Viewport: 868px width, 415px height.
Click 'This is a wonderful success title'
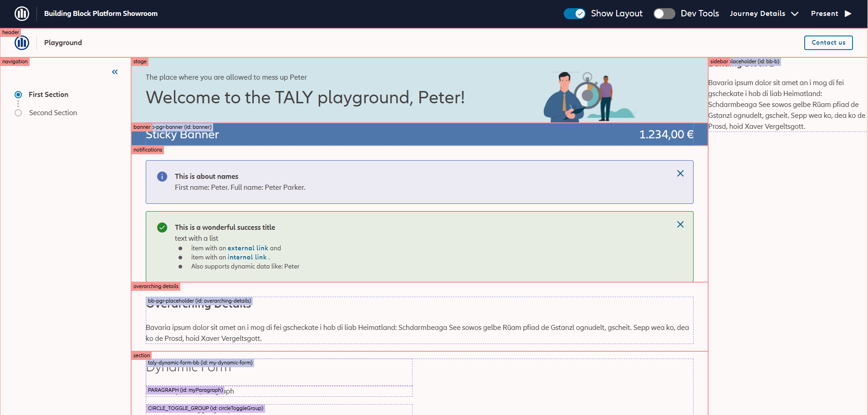225,228
